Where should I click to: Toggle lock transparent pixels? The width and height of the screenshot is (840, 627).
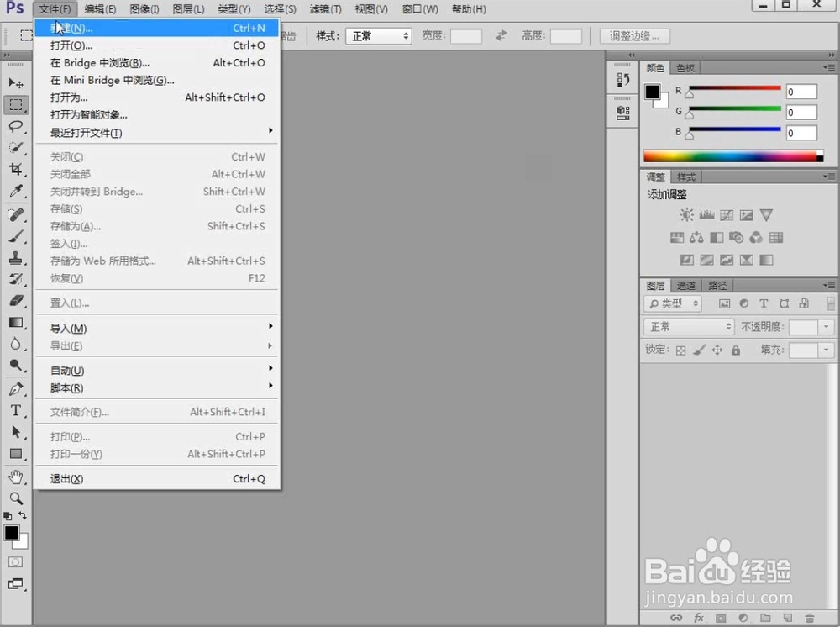(x=680, y=350)
